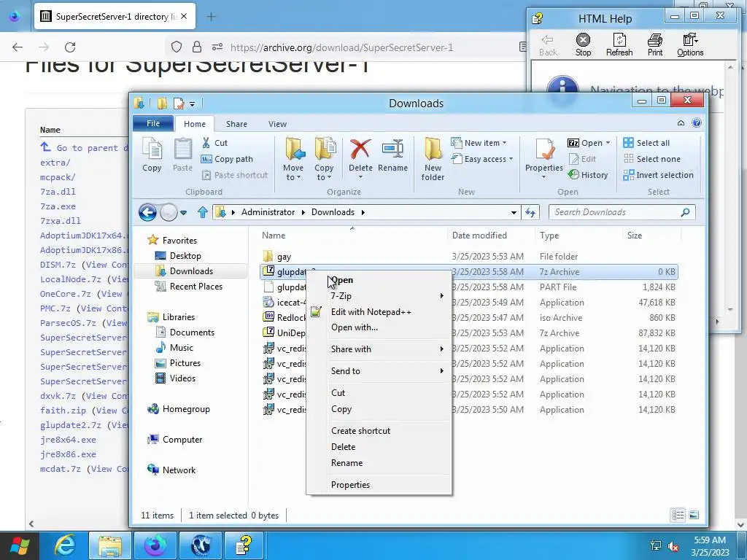Click the browser URL address field
747x560 pixels.
[341, 47]
